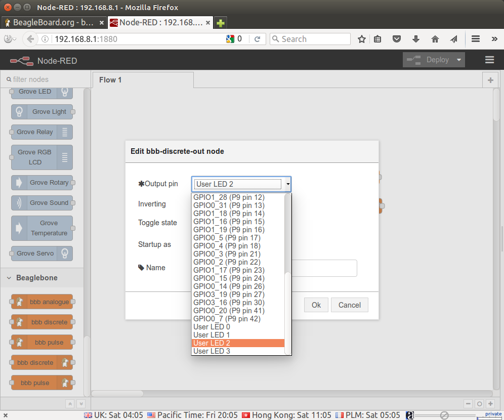
Task: Pick GPIO1_17 (P9 pin 23) option
Action: click(x=238, y=270)
